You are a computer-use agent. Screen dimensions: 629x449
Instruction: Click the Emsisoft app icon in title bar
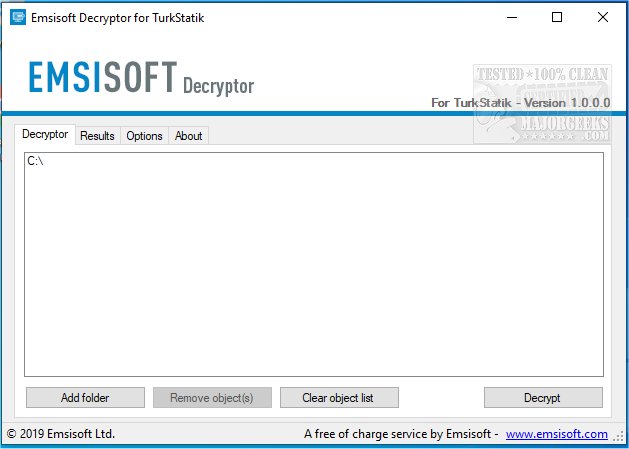click(18, 18)
